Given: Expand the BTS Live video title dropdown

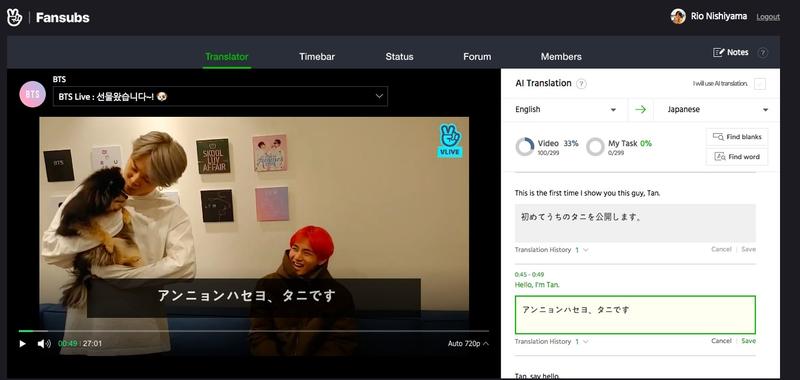Looking at the screenshot, I should pos(220,96).
